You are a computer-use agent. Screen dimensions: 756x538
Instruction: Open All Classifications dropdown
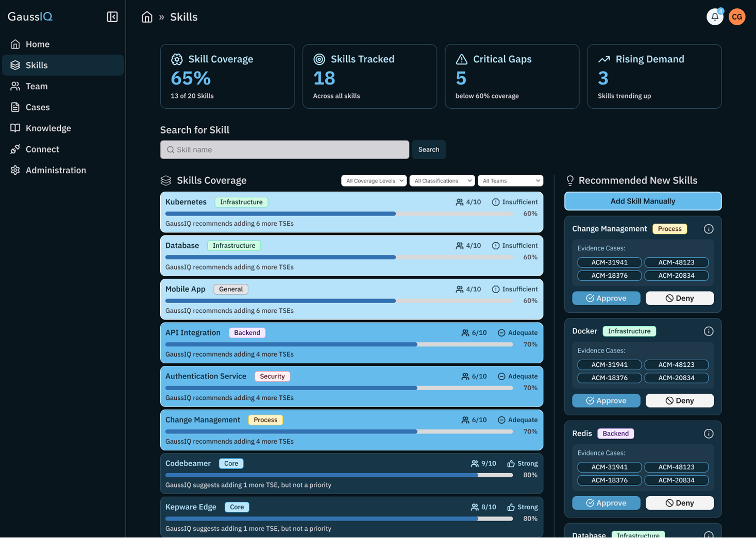coord(442,181)
